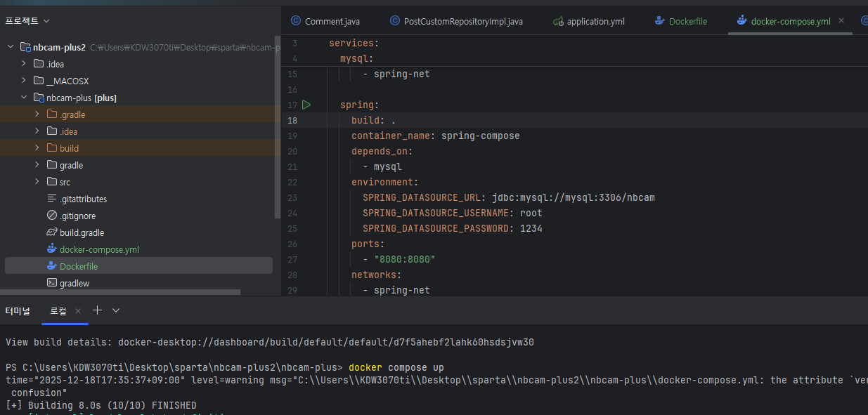
Task: Select the .gitattributes file
Action: click(83, 199)
